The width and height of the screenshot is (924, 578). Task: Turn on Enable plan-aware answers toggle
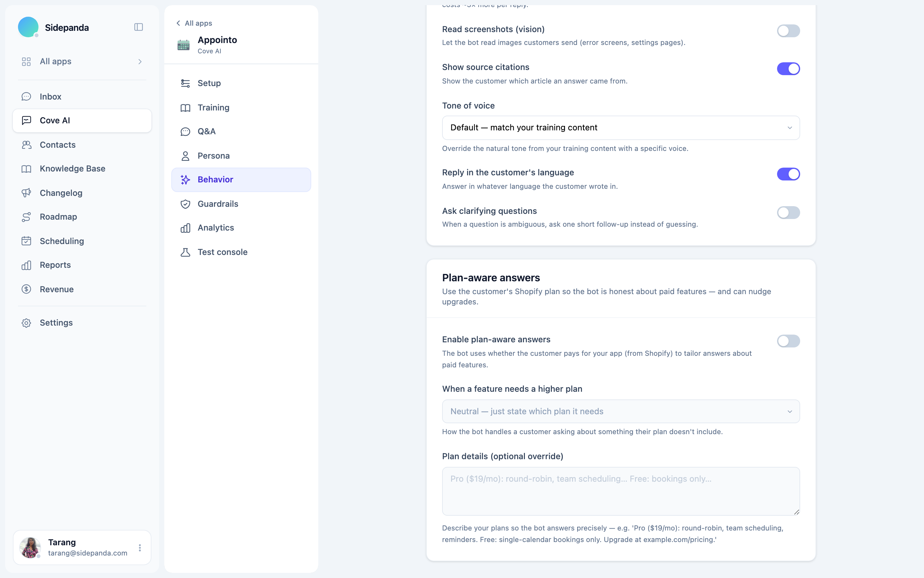789,341
